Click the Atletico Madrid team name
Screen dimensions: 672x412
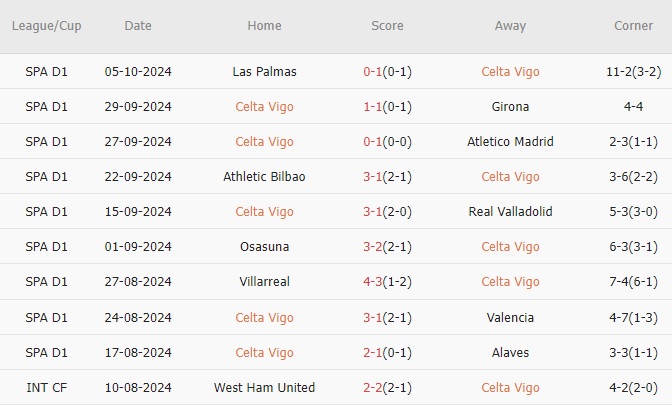pyautogui.click(x=510, y=142)
